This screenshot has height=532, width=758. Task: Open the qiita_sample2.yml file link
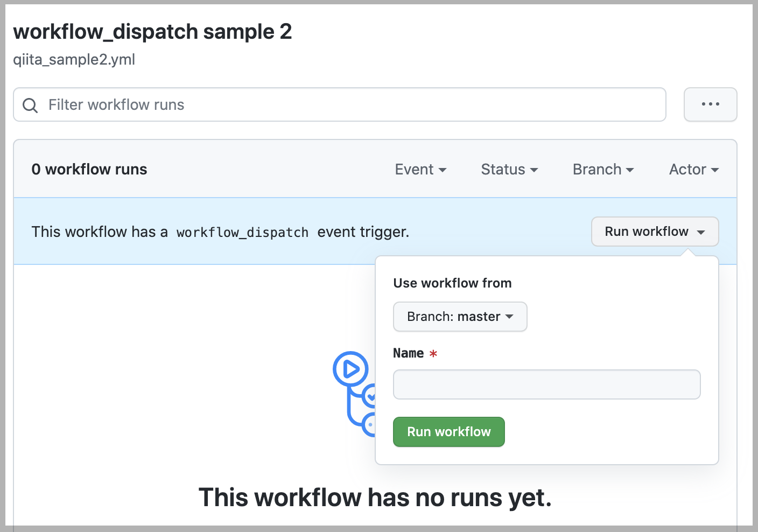[74, 60]
